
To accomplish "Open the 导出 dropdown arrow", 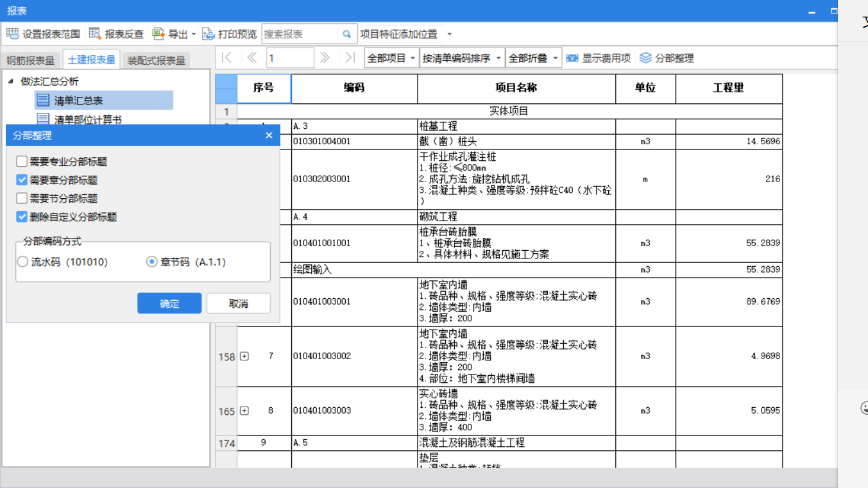I will (x=194, y=34).
